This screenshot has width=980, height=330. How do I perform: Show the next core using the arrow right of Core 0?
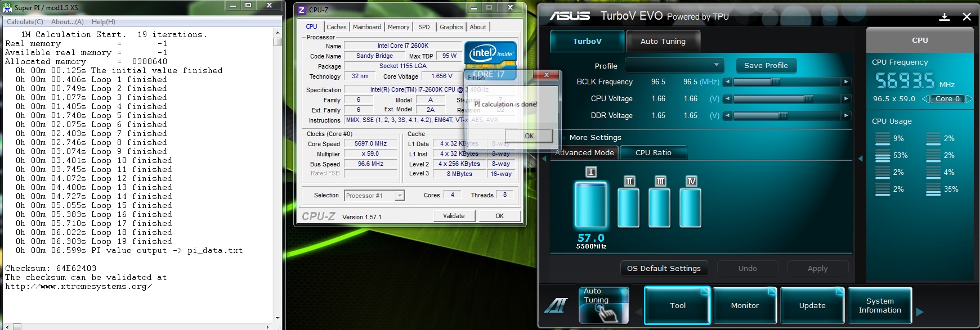pyautogui.click(x=969, y=99)
